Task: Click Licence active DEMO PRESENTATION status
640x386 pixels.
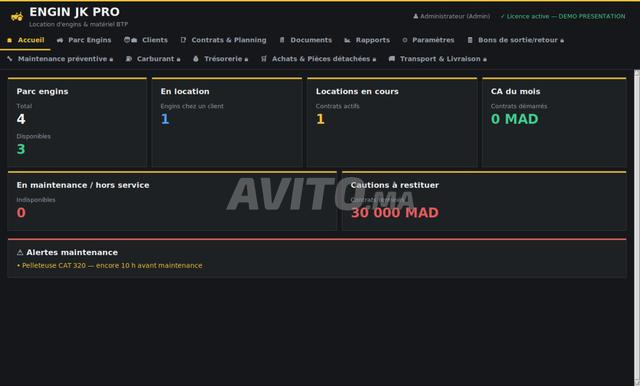Action: pyautogui.click(x=563, y=16)
